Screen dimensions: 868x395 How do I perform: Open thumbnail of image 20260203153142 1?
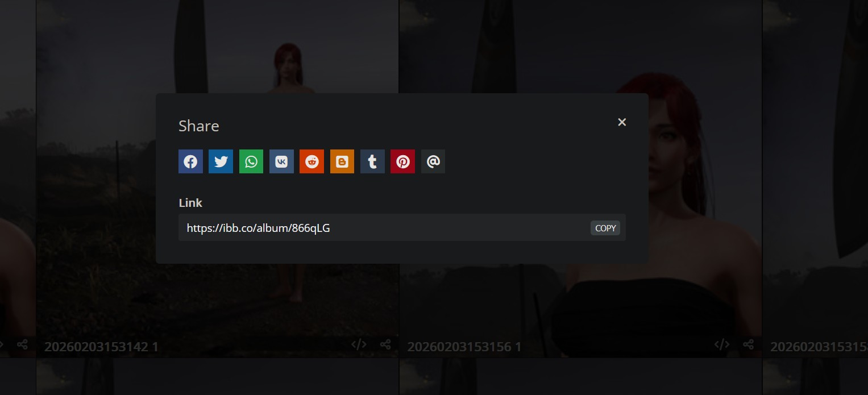pyautogui.click(x=218, y=178)
